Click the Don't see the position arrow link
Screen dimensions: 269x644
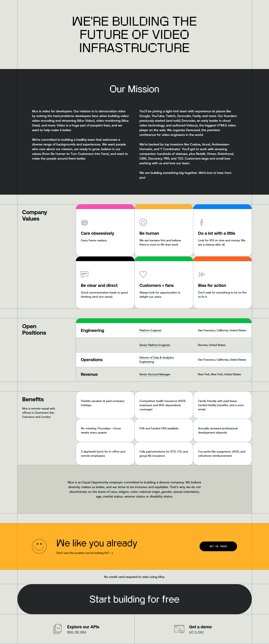click(85, 553)
